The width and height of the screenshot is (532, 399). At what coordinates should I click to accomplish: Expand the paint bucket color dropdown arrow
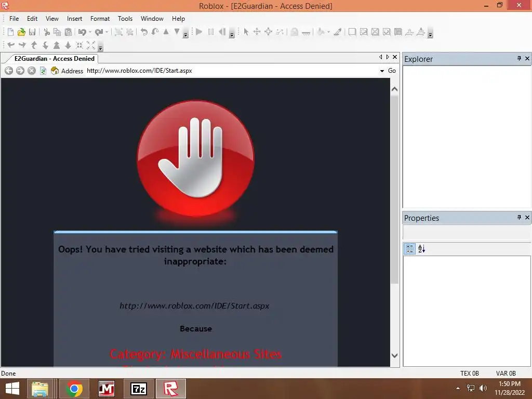328,32
